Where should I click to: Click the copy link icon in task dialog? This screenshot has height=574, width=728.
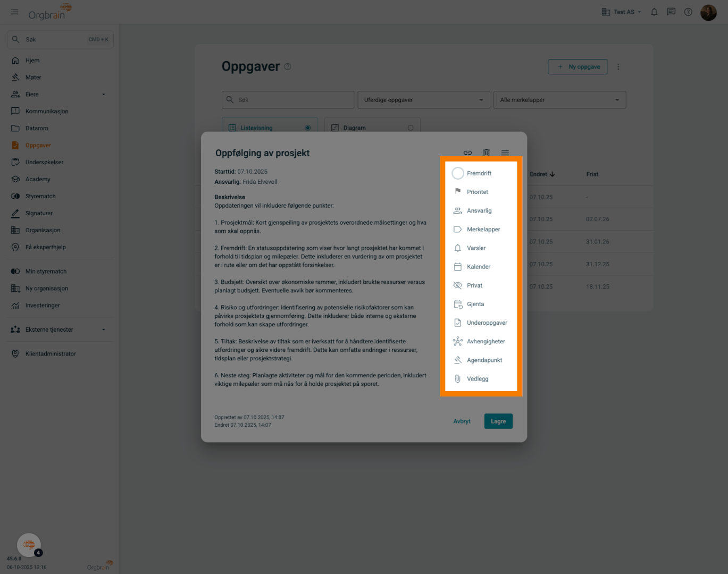pyautogui.click(x=467, y=153)
